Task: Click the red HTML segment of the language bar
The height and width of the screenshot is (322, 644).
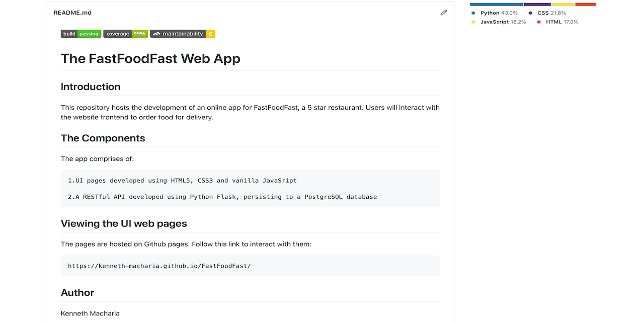Action: [585, 4]
